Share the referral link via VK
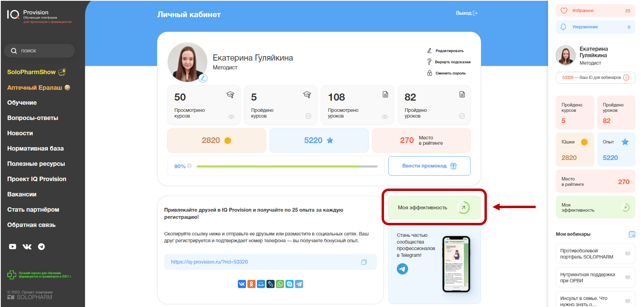The image size is (644, 307). 242,284
